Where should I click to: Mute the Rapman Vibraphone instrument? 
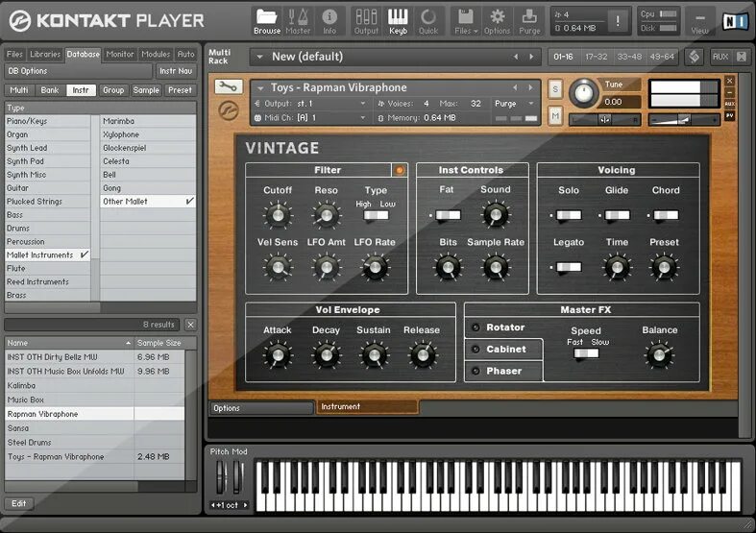[555, 115]
